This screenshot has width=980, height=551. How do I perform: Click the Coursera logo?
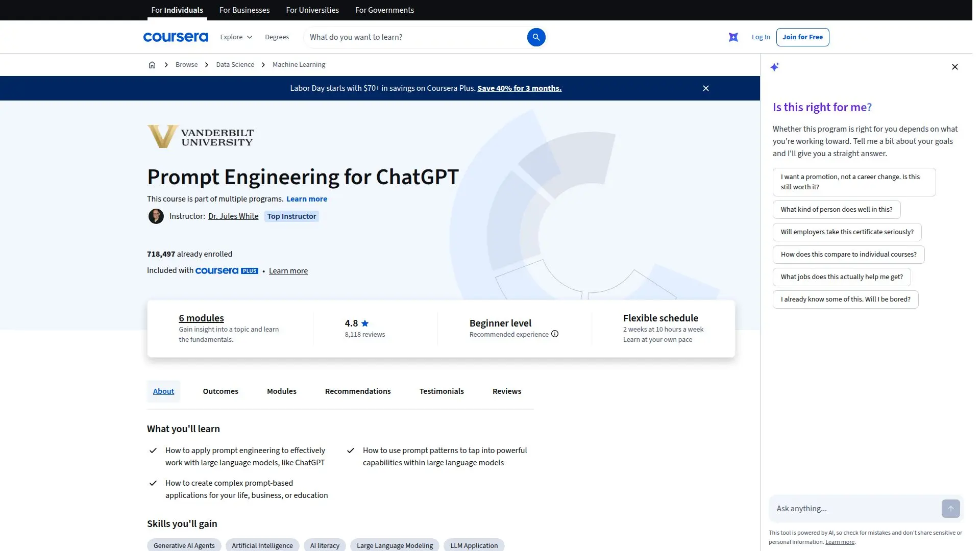tap(177, 37)
